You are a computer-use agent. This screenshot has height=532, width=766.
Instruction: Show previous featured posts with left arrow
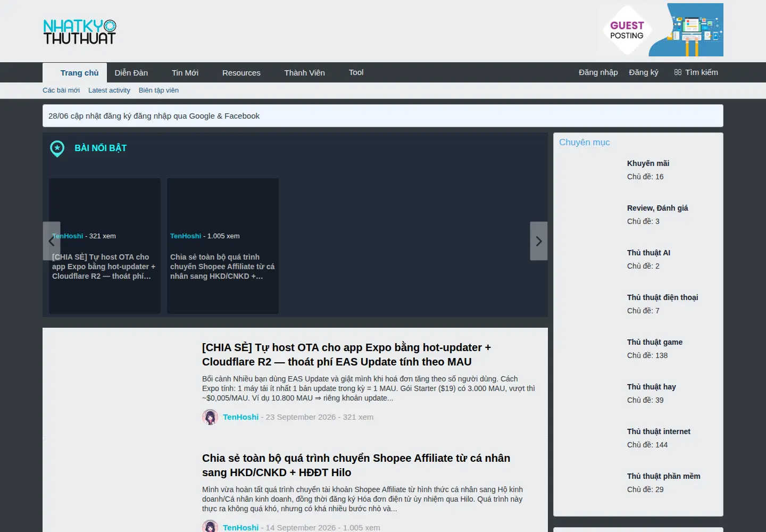52,241
